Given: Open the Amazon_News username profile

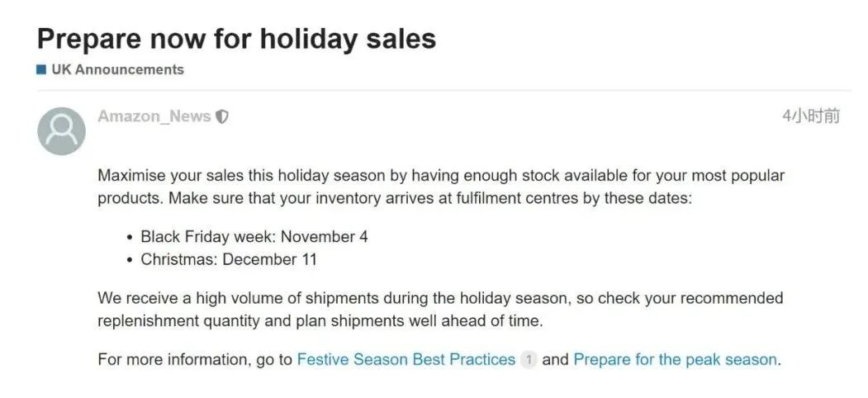Looking at the screenshot, I should [x=154, y=116].
